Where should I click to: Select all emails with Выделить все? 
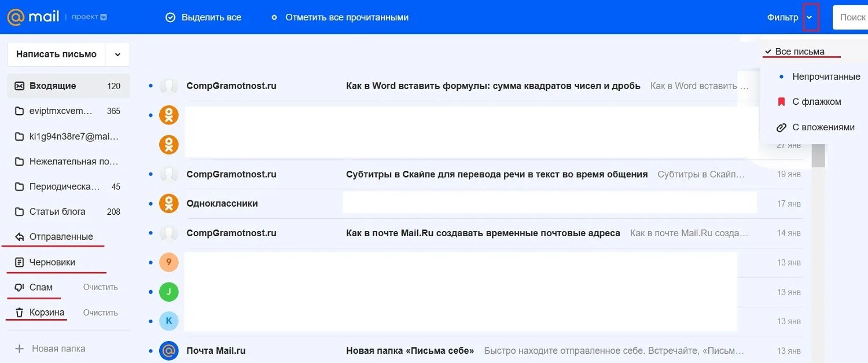pos(203,17)
